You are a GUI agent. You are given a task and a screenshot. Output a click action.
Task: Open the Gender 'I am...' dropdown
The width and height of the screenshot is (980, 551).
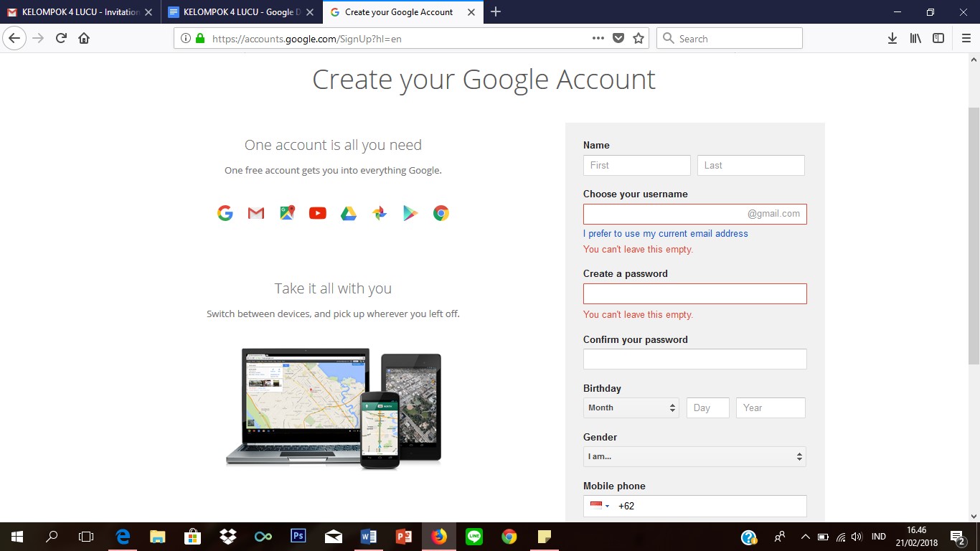click(694, 456)
